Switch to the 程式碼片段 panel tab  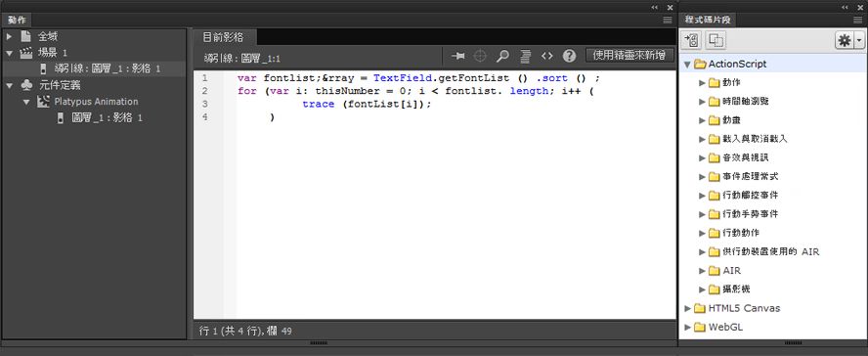708,20
